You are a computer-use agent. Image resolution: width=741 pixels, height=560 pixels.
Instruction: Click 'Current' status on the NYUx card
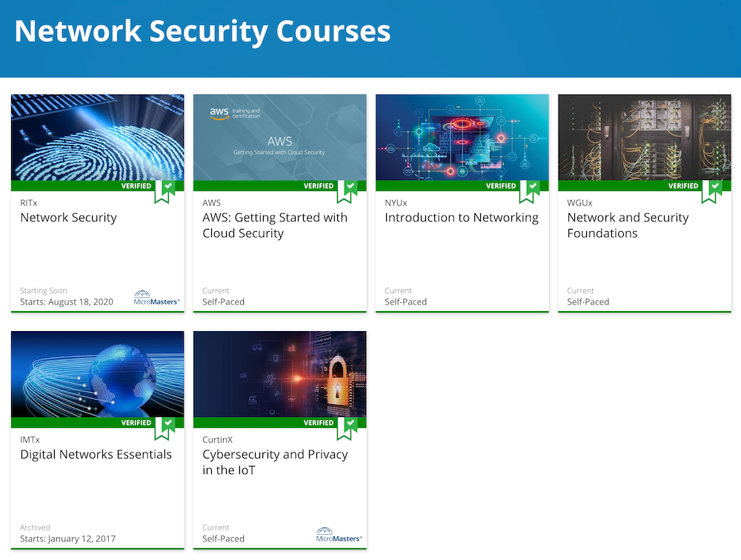(399, 290)
